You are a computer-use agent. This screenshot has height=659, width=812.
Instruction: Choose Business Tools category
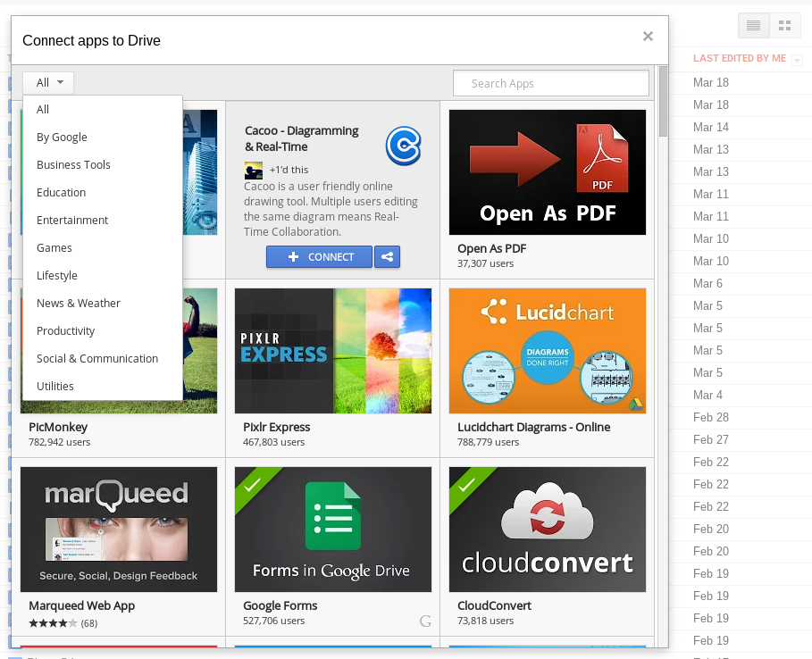(x=103, y=164)
